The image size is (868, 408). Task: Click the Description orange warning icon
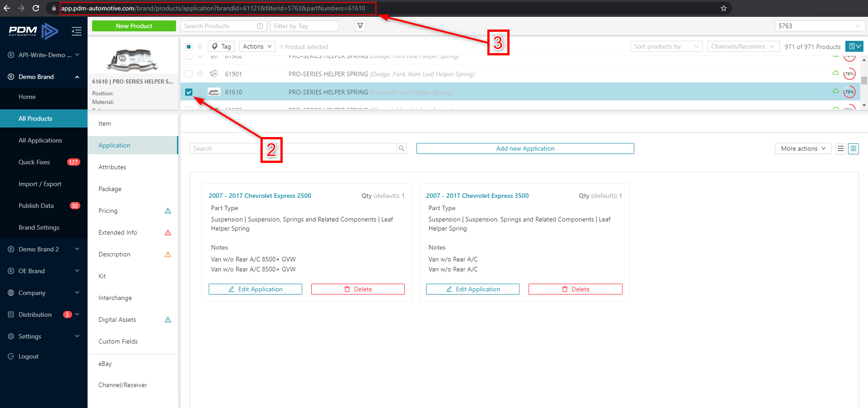[x=168, y=254]
